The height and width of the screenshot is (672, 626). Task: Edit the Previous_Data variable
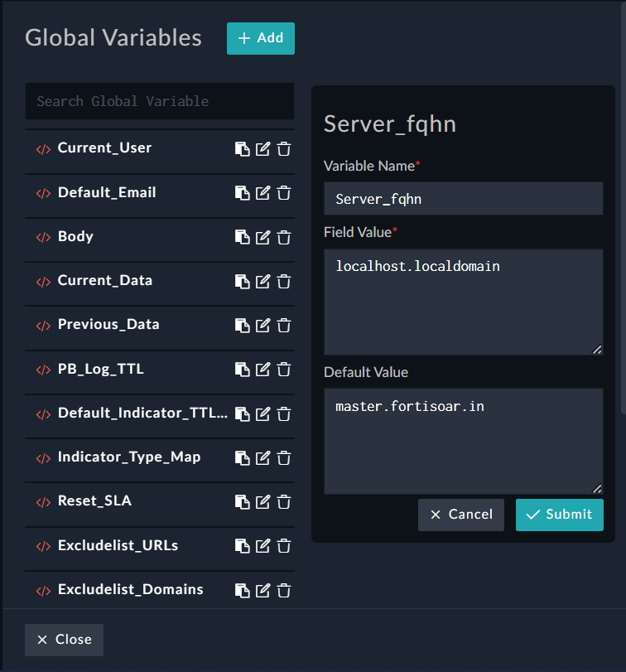coord(263,325)
